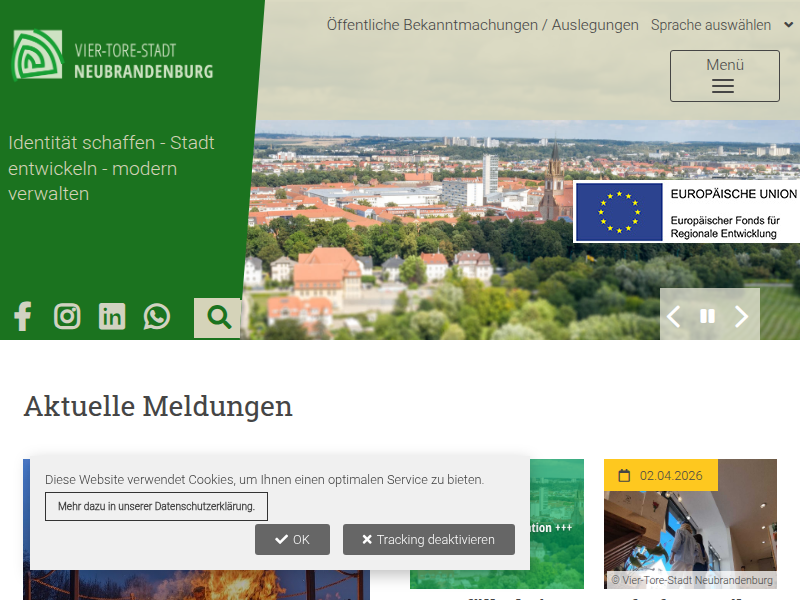Open the Facebook icon link
800x600 pixels.
click(22, 316)
